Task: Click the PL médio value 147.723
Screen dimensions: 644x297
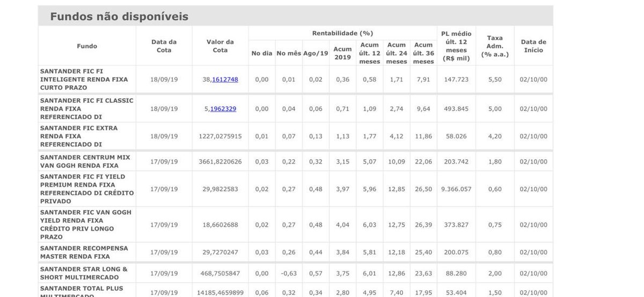Action: [456, 79]
